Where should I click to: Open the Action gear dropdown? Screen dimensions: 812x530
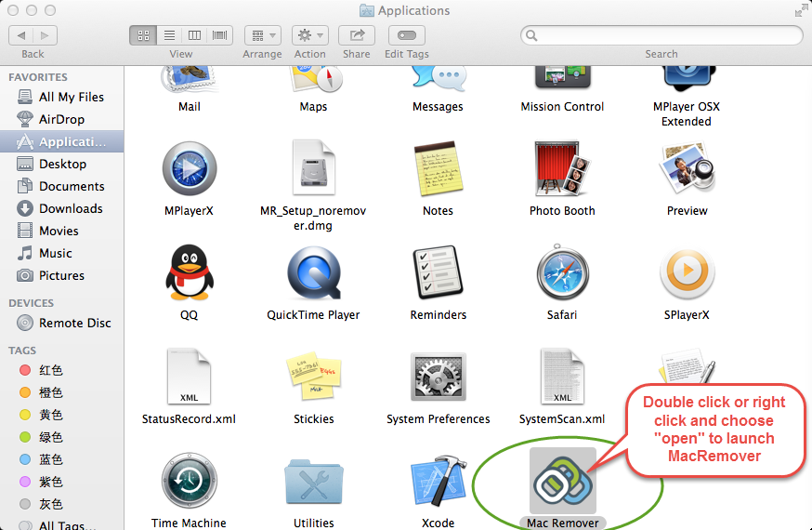[310, 35]
